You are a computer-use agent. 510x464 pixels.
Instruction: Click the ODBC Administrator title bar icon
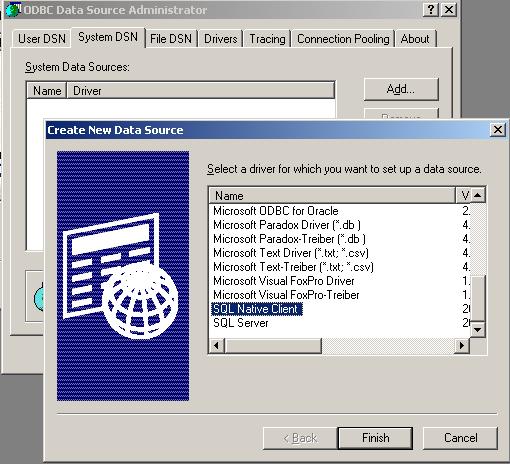point(13,10)
